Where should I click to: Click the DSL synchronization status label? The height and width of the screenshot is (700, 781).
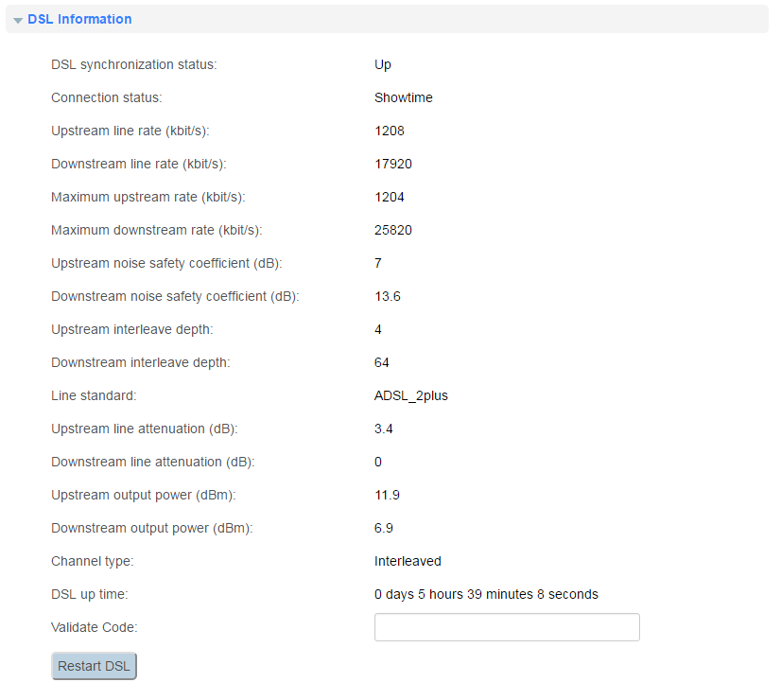[x=133, y=64]
